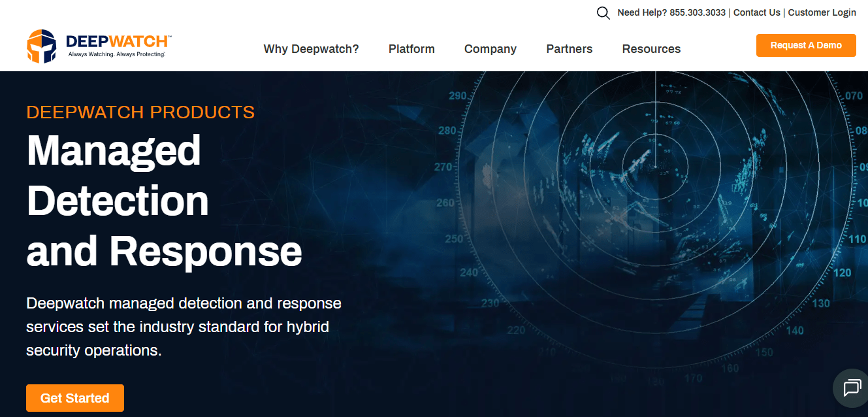Screen dimensions: 868x417
Task: Open the Company menu
Action: pyautogui.click(x=490, y=49)
